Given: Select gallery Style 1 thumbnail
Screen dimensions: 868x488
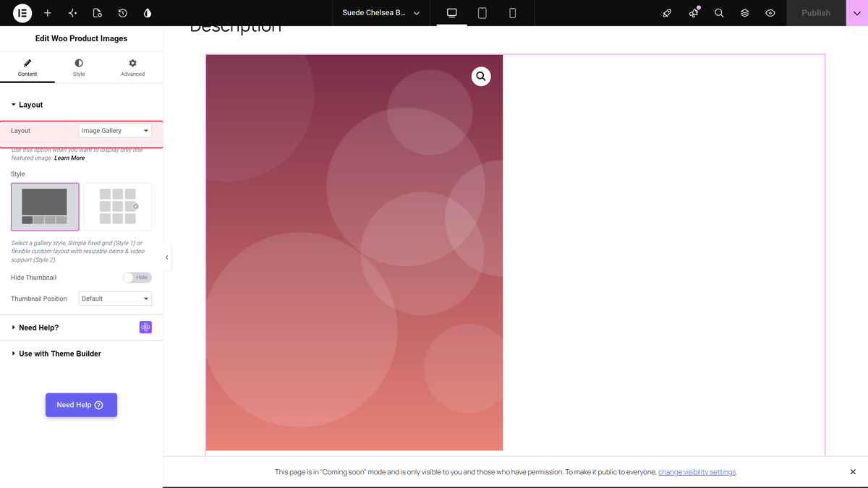Looking at the screenshot, I should click(45, 207).
